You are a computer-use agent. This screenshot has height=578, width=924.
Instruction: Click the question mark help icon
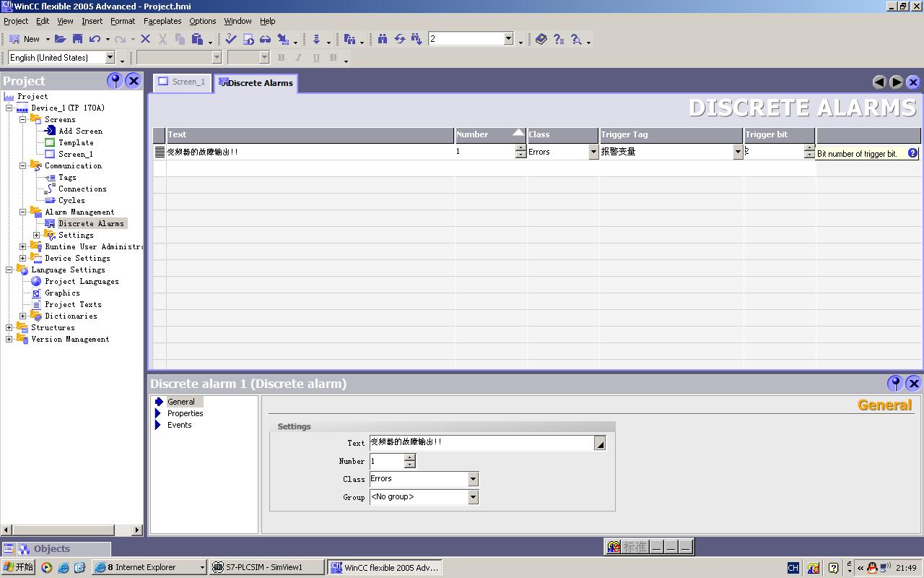(559, 39)
